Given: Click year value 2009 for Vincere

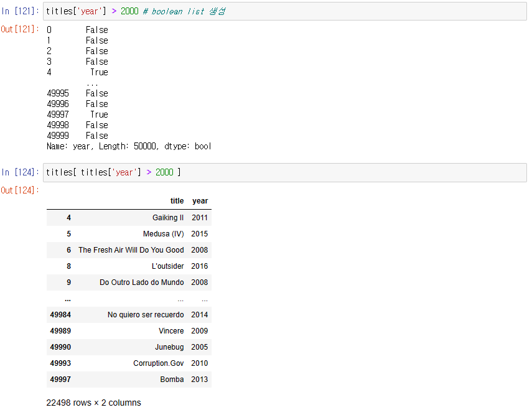Looking at the screenshot, I should (200, 331).
